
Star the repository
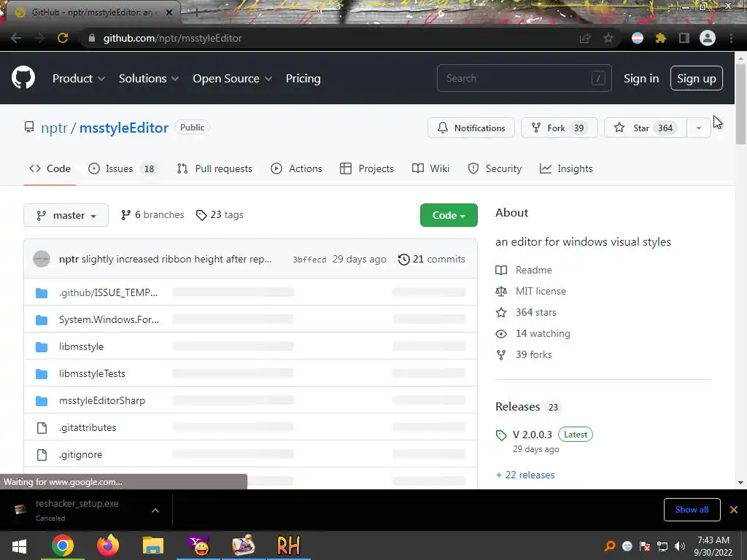(x=646, y=128)
